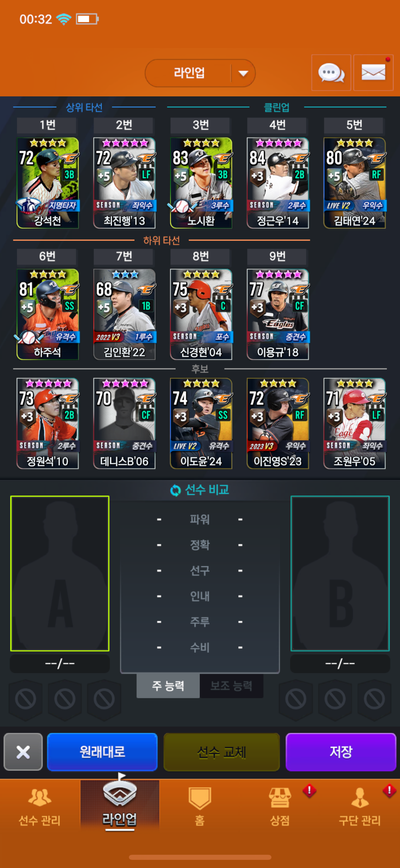The image size is (400, 868).
Task: Select the empty player B comparison slot
Action: click(x=340, y=574)
